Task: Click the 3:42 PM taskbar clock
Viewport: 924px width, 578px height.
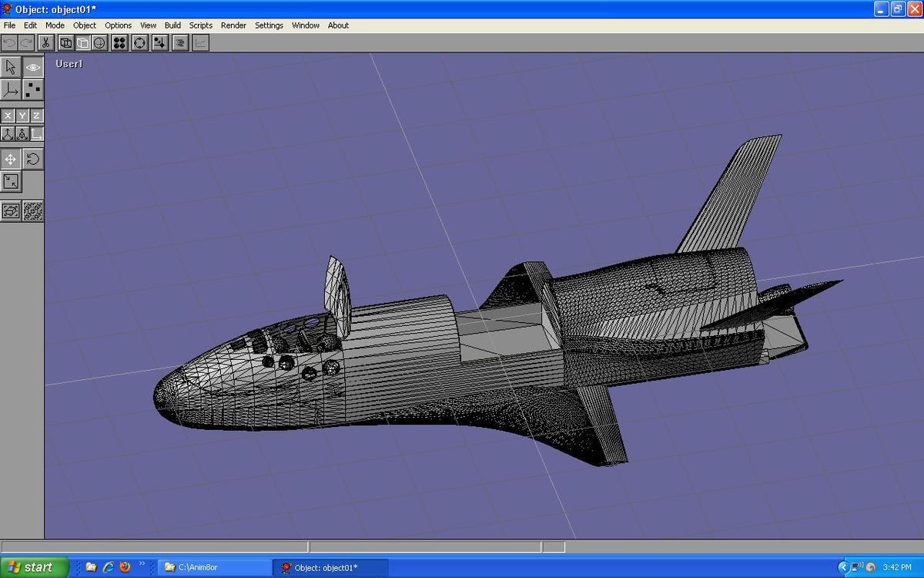Action: (x=897, y=567)
